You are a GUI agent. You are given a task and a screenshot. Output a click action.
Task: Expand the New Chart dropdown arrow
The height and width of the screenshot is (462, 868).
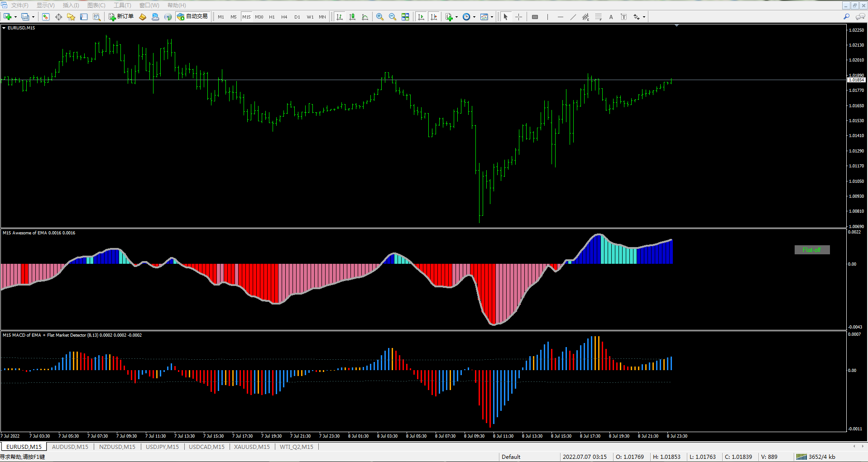[15, 17]
